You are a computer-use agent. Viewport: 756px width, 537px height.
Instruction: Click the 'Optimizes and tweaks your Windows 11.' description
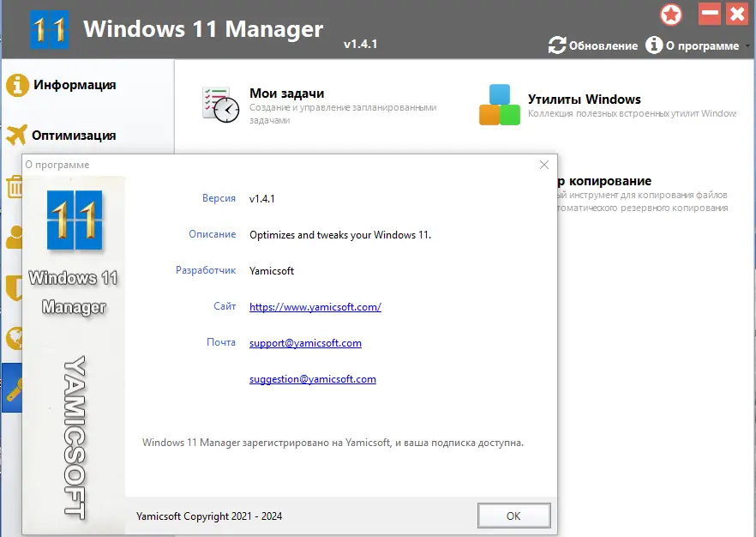[340, 235]
